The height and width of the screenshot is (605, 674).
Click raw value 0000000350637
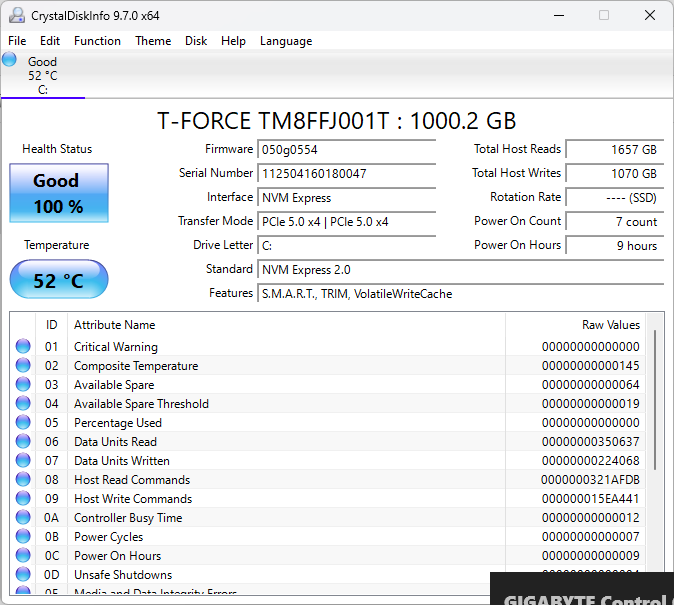tap(591, 442)
